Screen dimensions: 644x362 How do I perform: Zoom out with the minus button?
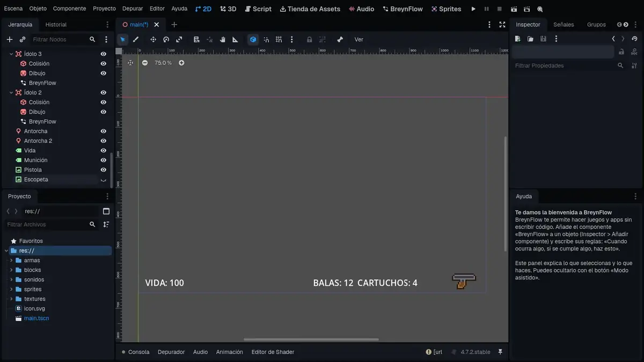145,63
